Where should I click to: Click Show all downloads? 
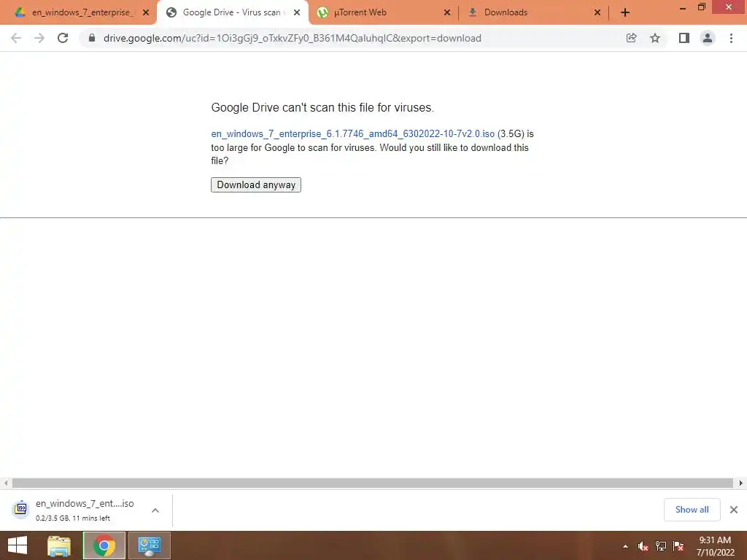click(x=692, y=510)
